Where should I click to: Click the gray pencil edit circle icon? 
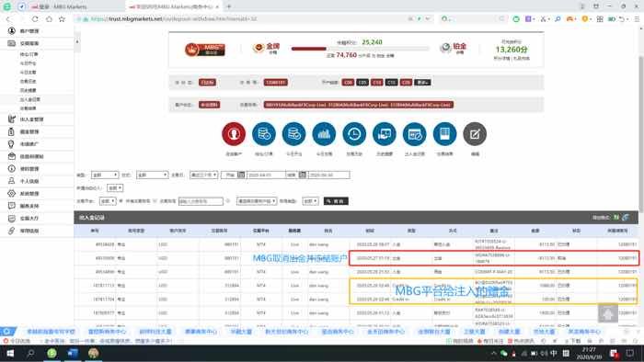coord(475,133)
